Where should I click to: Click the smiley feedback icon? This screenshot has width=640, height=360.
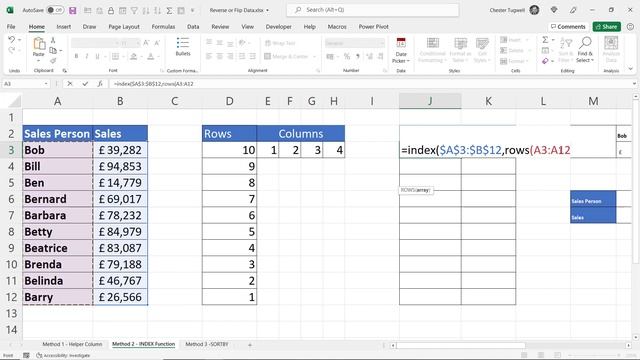[x=630, y=27]
